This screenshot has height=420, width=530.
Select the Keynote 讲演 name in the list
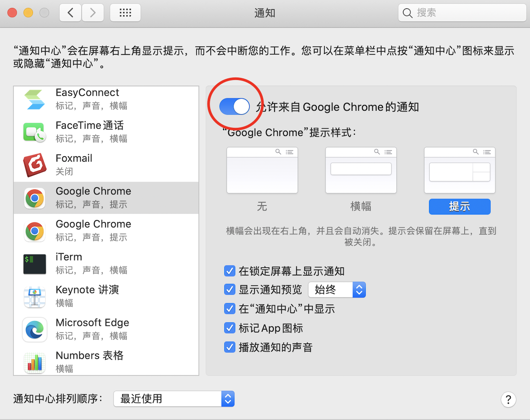pos(87,290)
